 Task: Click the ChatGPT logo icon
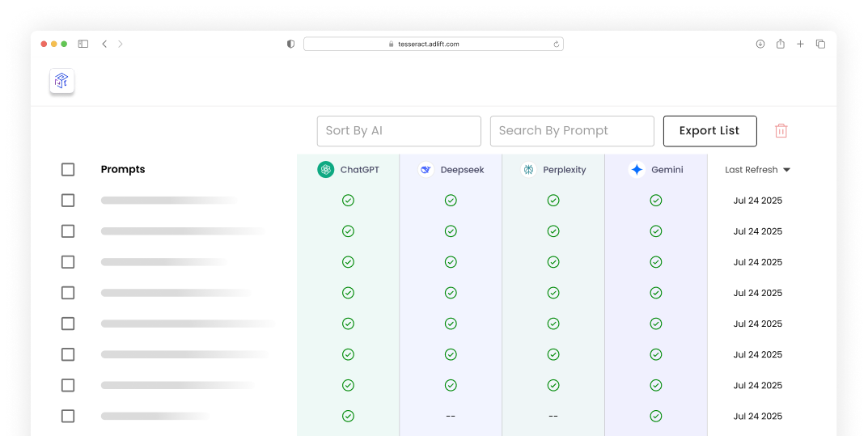(325, 169)
